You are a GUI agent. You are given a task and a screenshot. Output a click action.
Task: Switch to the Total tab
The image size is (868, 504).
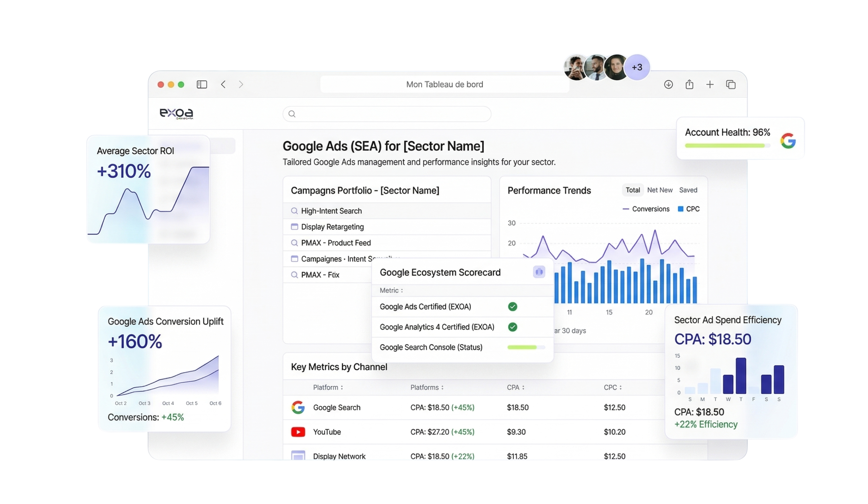coord(632,190)
